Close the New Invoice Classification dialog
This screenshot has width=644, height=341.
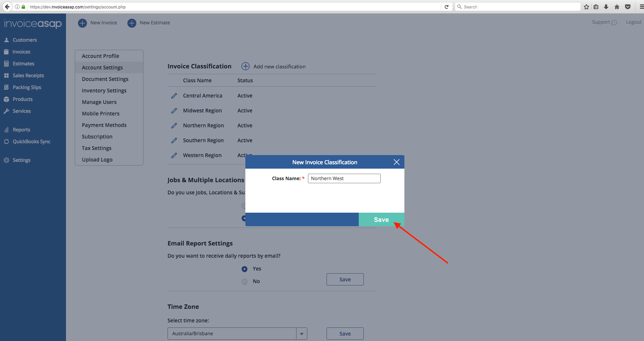click(x=396, y=162)
